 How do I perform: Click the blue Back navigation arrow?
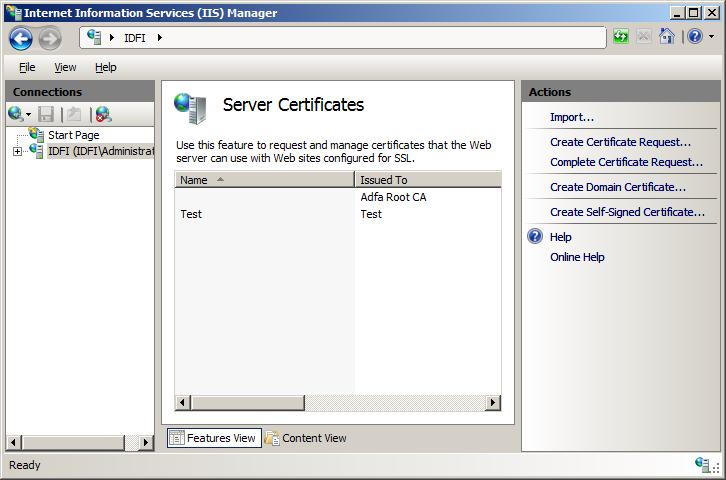click(x=20, y=38)
